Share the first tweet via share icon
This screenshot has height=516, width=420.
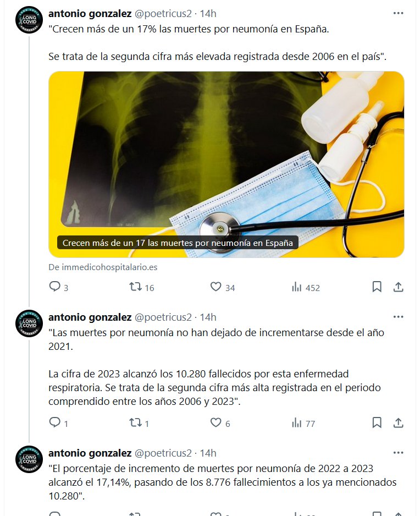coord(399,287)
